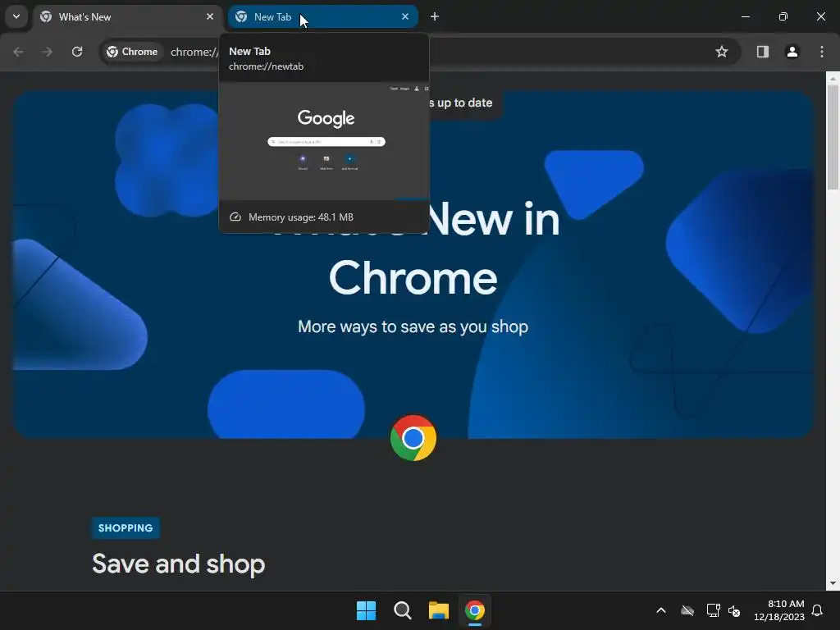The width and height of the screenshot is (840, 630).
Task: Close the What's New tab
Action: click(x=210, y=16)
